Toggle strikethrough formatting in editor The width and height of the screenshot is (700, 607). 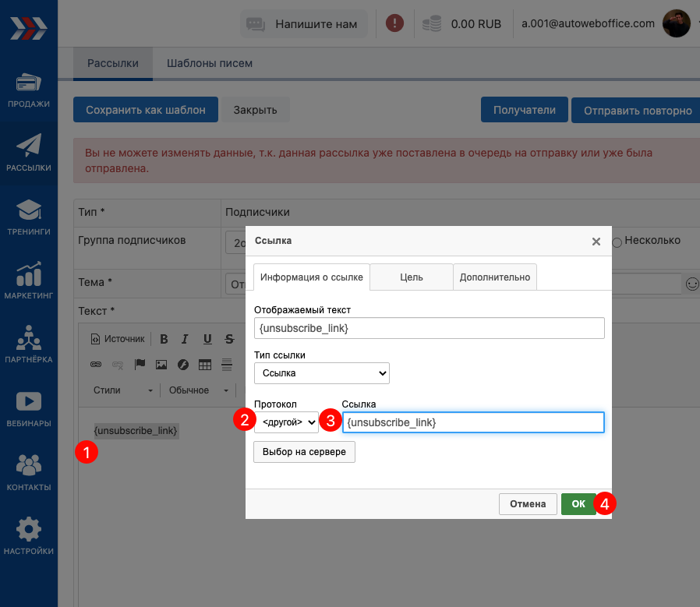(x=229, y=339)
